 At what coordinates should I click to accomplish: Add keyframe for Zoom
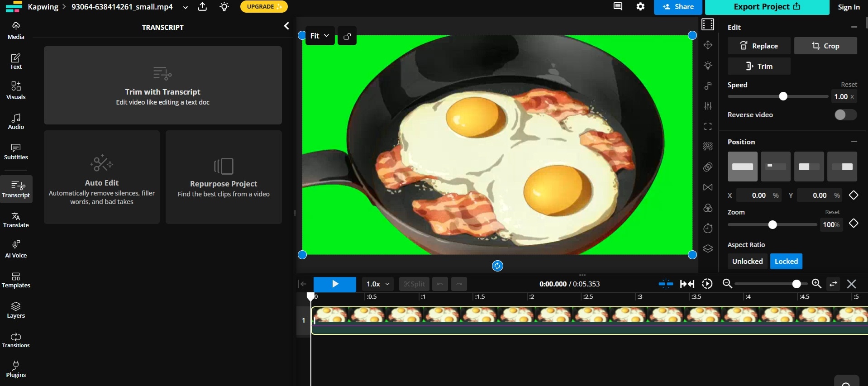(854, 223)
